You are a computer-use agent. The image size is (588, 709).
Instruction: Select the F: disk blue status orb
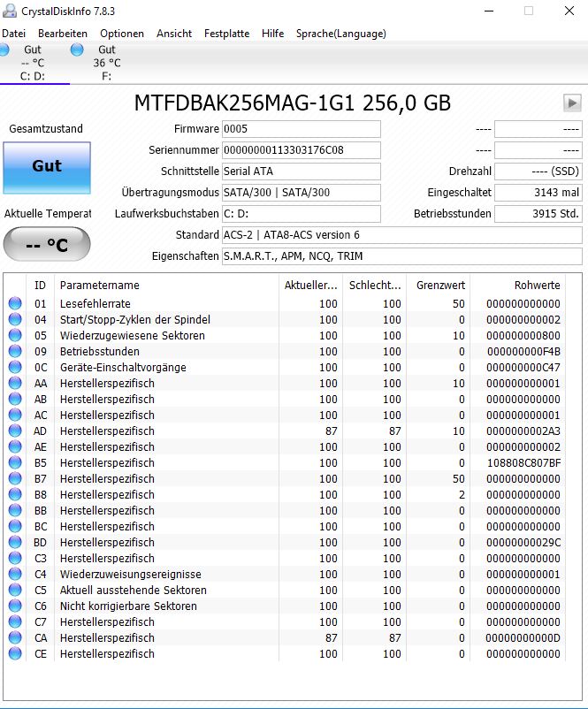(x=77, y=50)
